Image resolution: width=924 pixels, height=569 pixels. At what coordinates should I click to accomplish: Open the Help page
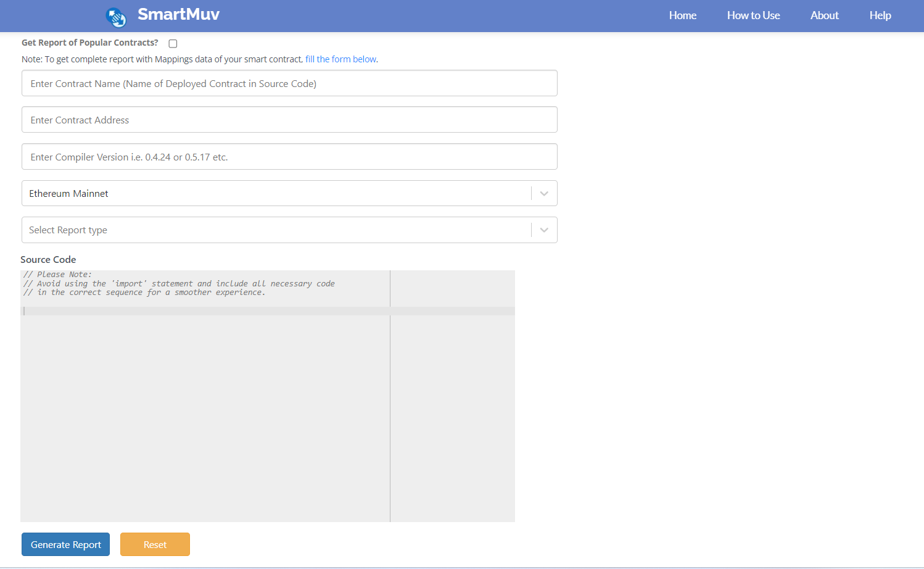(x=880, y=15)
